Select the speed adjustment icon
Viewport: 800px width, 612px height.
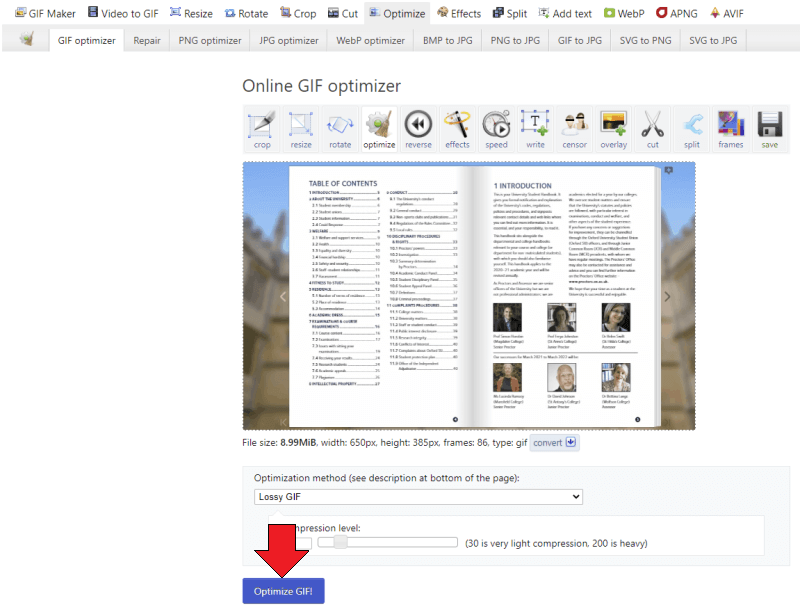496,130
